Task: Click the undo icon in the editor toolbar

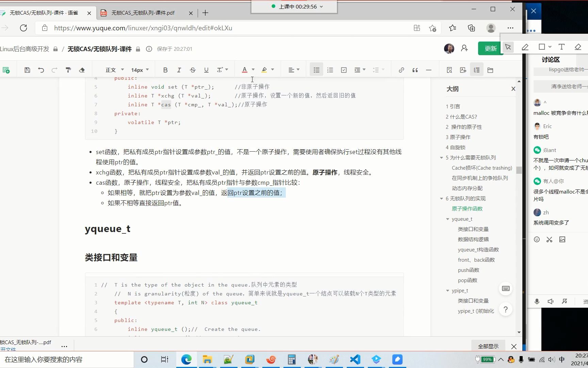Action: pos(41,70)
